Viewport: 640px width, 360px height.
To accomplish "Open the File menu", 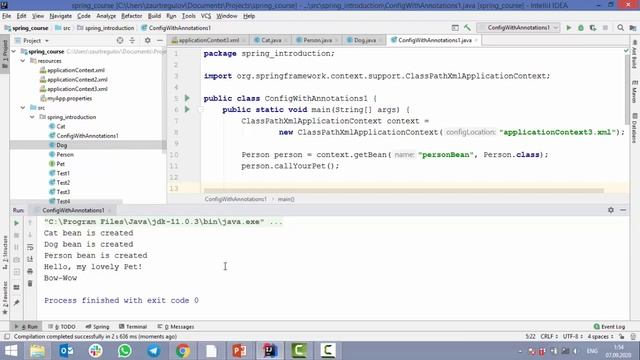I will (7, 16).
